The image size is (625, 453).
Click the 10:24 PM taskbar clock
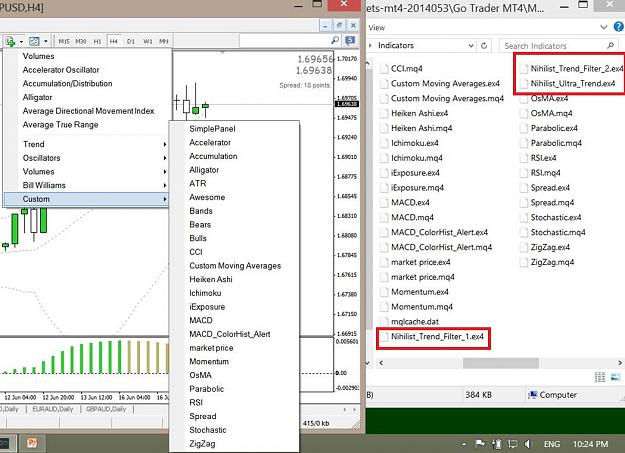(590, 444)
